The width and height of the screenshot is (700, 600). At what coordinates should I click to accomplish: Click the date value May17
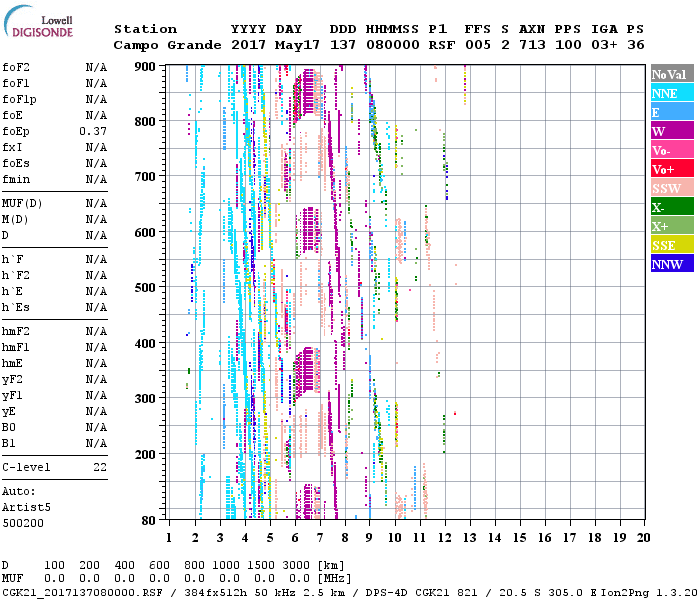click(297, 45)
